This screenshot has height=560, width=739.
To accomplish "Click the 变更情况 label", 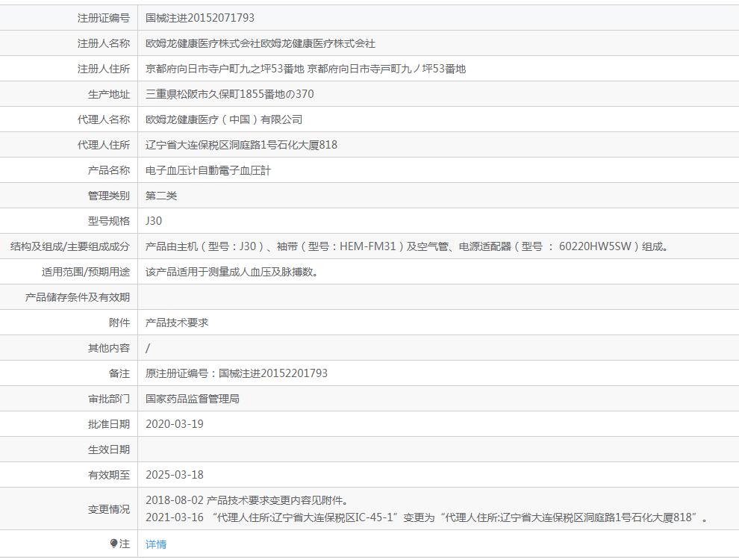I will (x=109, y=509).
